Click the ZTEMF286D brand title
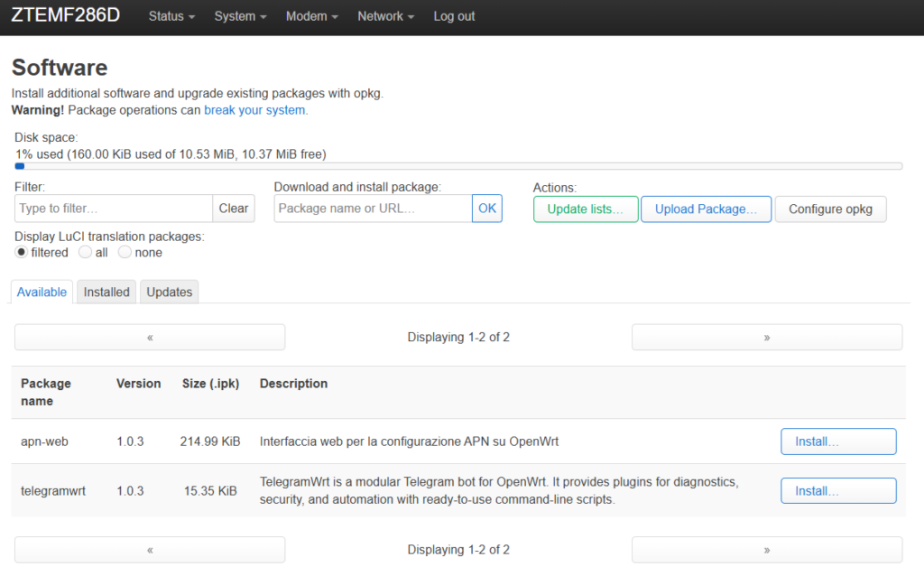 [66, 16]
